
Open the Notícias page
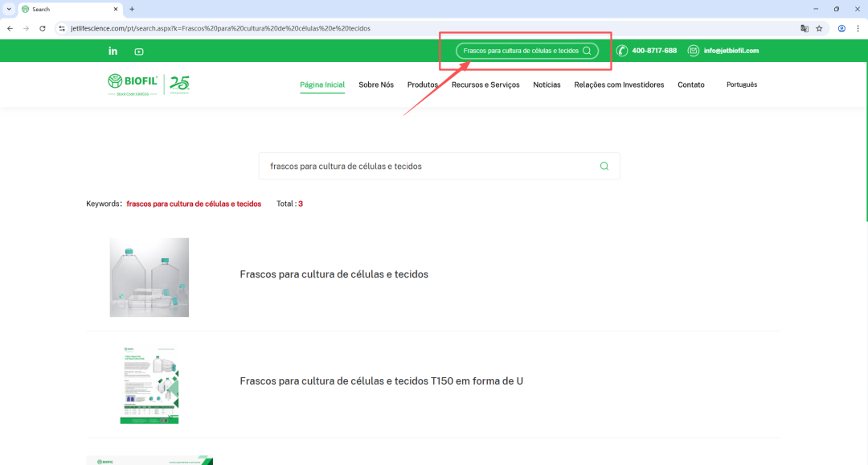[547, 84]
